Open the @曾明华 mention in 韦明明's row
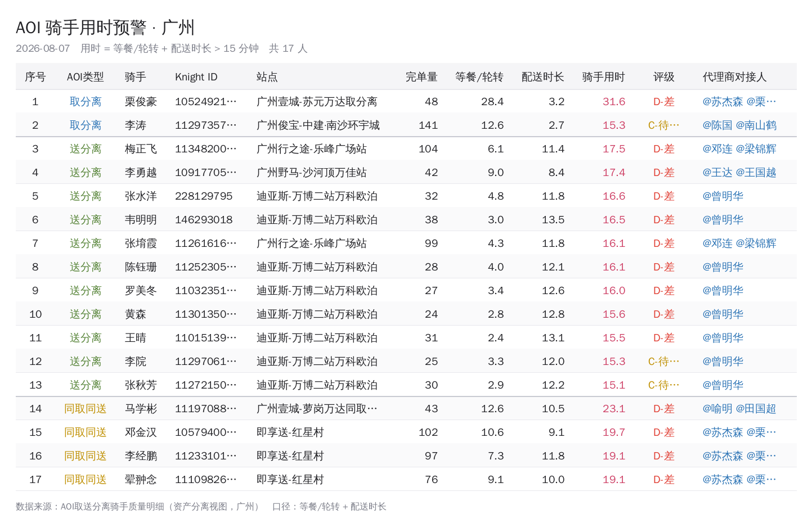 point(723,220)
